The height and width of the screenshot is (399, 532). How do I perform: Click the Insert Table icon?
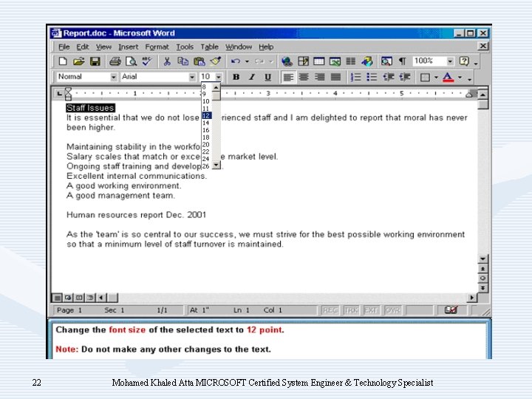click(x=319, y=61)
